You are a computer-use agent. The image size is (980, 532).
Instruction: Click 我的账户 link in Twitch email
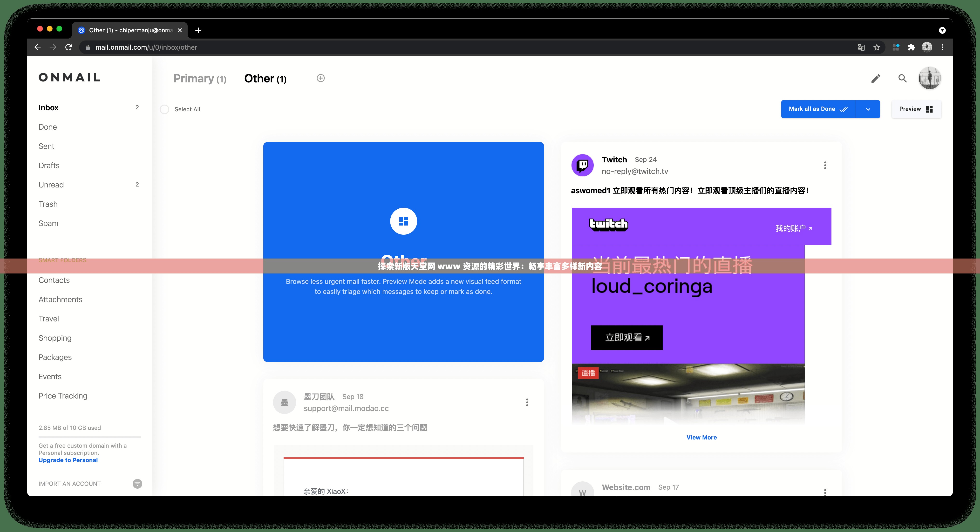794,228
